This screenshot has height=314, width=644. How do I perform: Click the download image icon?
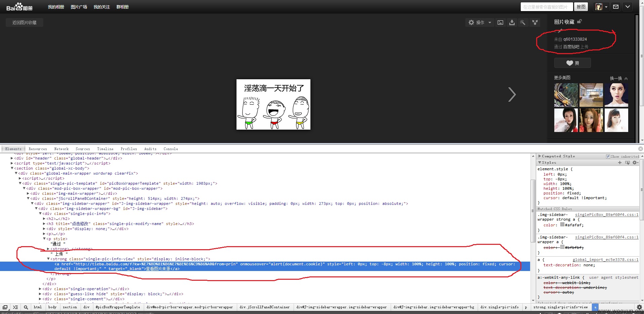512,23
